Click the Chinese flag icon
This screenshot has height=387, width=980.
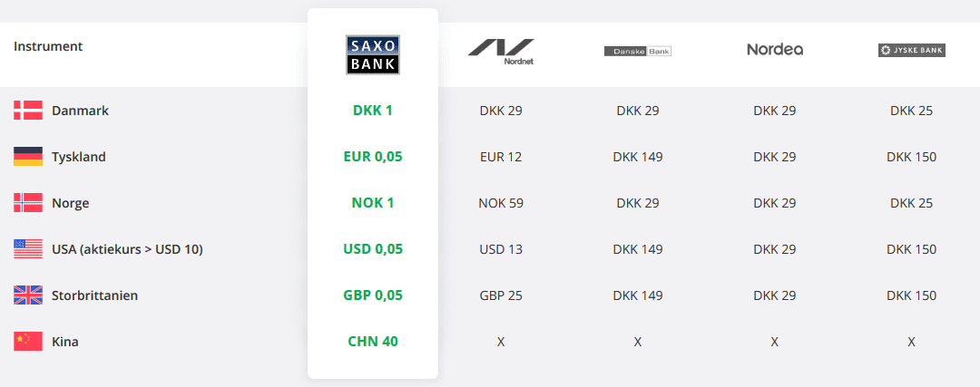28,342
